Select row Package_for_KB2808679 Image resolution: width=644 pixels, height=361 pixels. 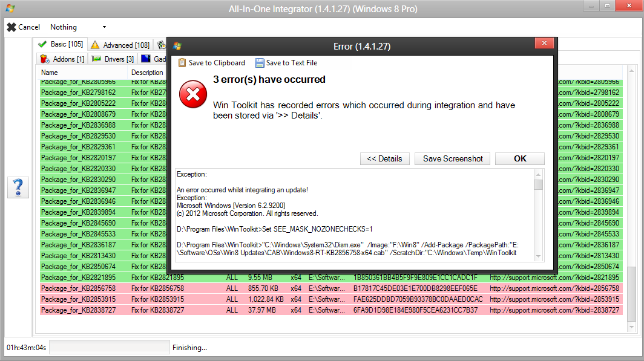point(103,114)
